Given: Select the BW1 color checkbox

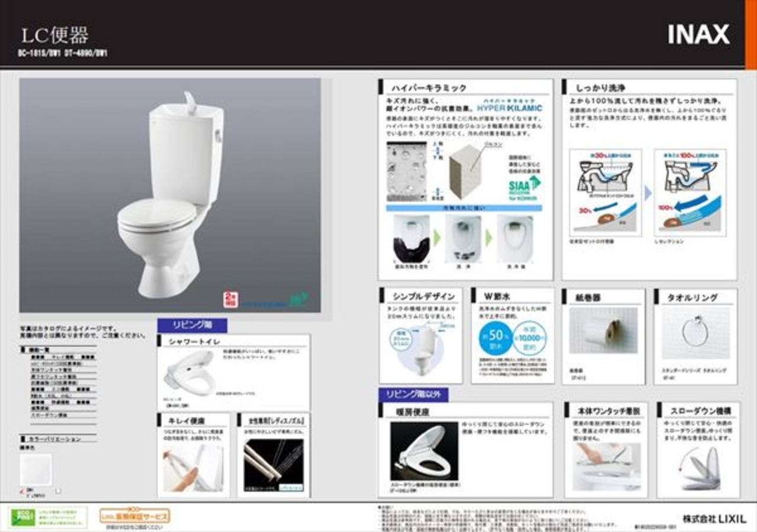Looking at the screenshot, I should [22, 490].
